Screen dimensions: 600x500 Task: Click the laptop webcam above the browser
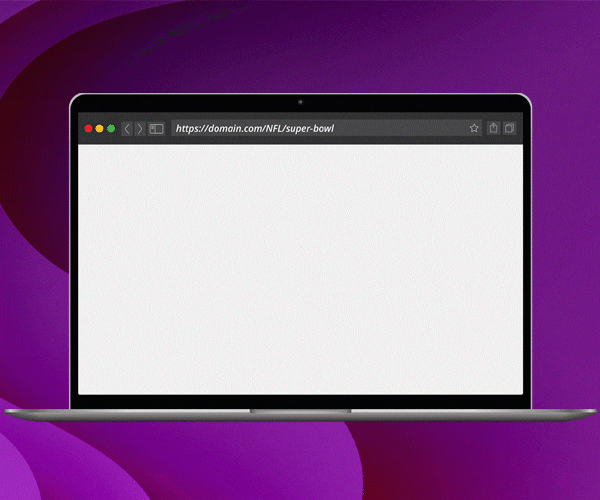[300, 102]
